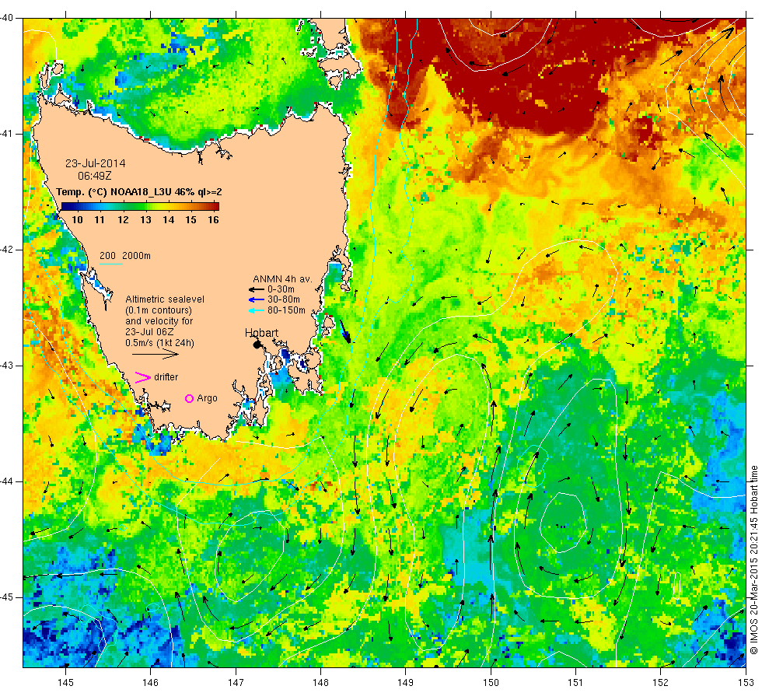Click the Hobart city marker dot

click(257, 345)
